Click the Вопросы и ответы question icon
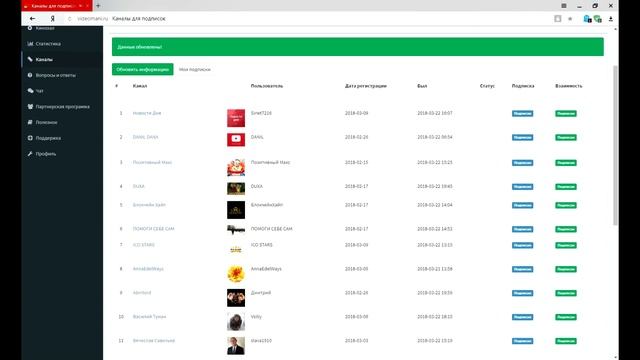 [x=30, y=75]
